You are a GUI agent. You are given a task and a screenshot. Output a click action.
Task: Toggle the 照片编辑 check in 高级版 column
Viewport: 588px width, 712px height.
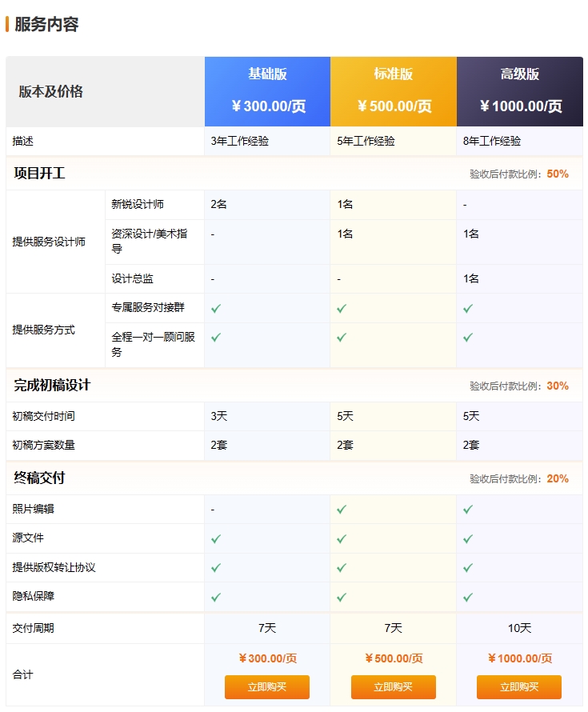click(x=466, y=509)
